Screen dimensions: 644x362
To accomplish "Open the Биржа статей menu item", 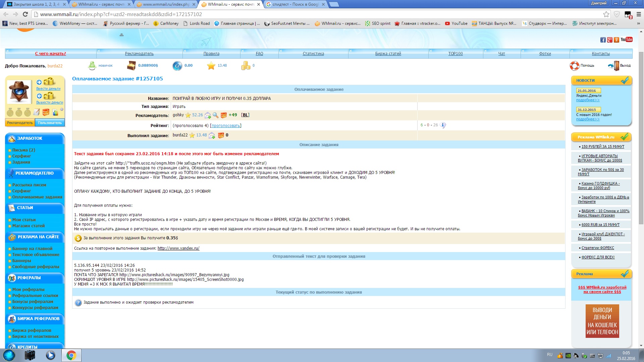I will 388,54.
